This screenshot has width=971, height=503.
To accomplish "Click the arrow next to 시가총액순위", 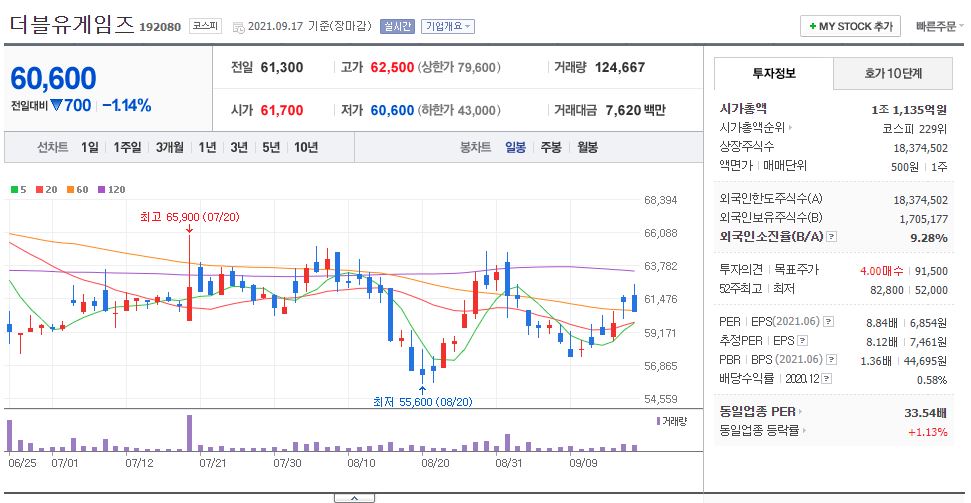I will [x=790, y=128].
